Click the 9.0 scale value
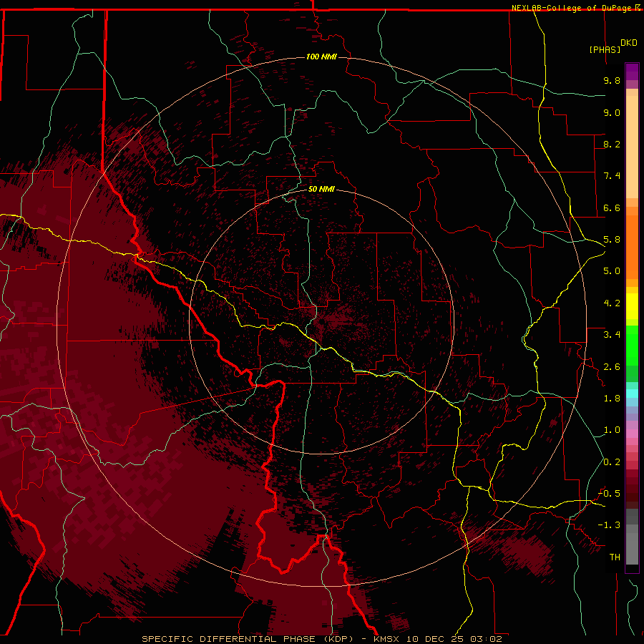 coord(612,112)
